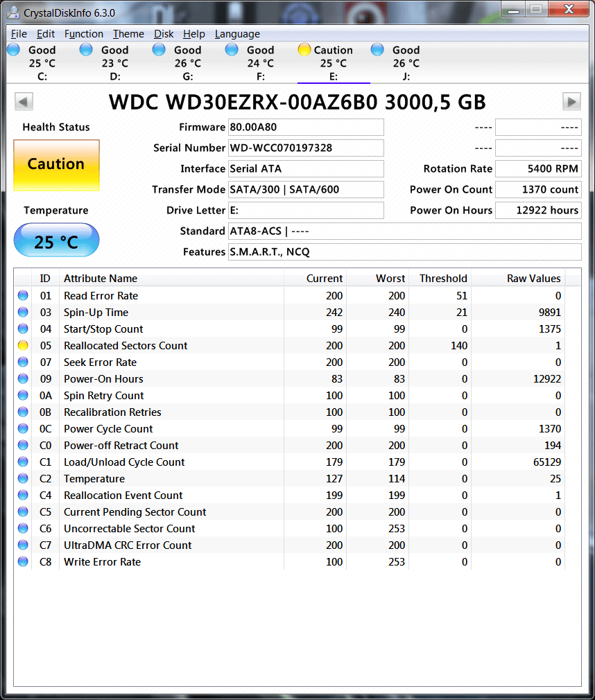
Task: Select the F: disk status orb
Action: (232, 49)
